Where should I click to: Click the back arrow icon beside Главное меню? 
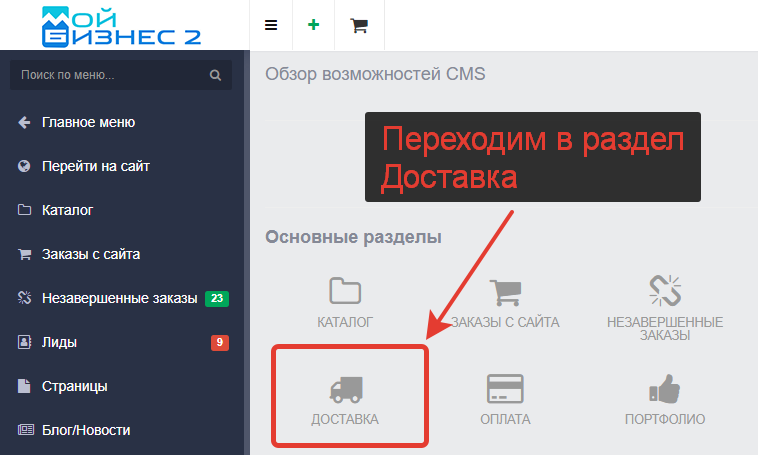(24, 123)
